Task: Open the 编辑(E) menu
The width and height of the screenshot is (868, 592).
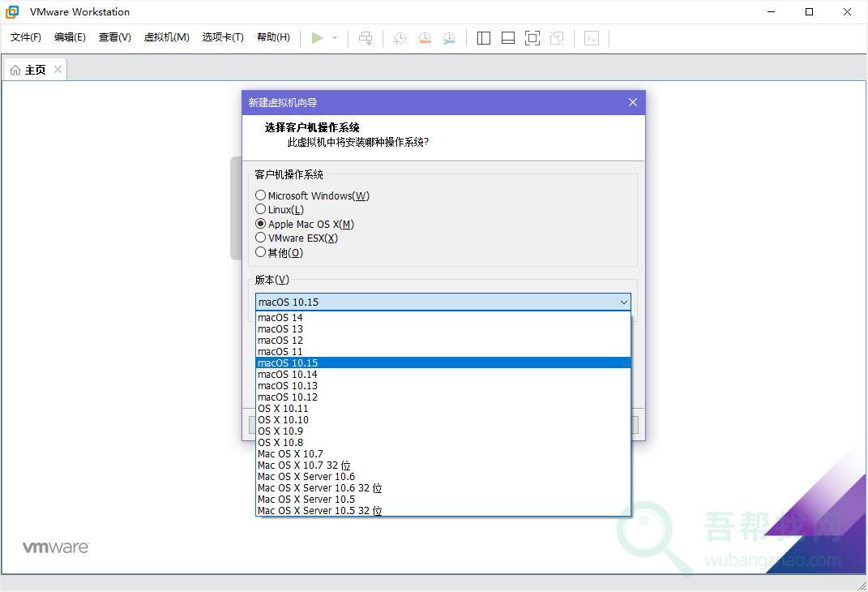Action: click(70, 37)
